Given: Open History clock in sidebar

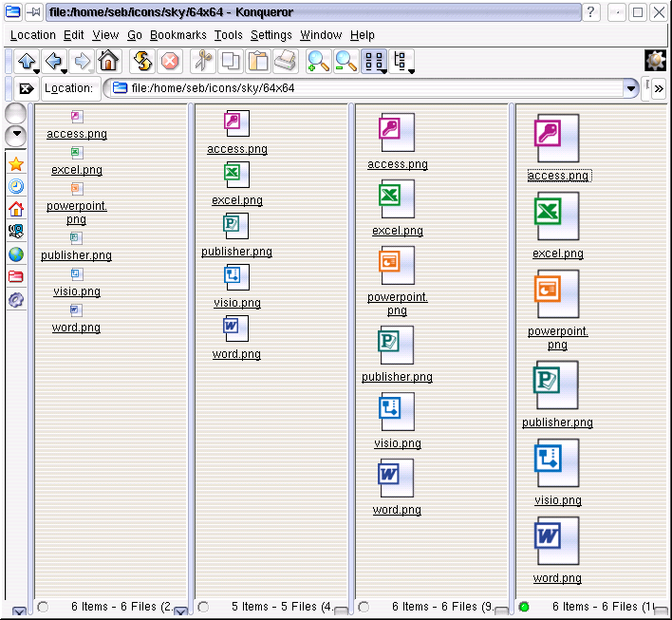Looking at the screenshot, I should click(x=16, y=186).
